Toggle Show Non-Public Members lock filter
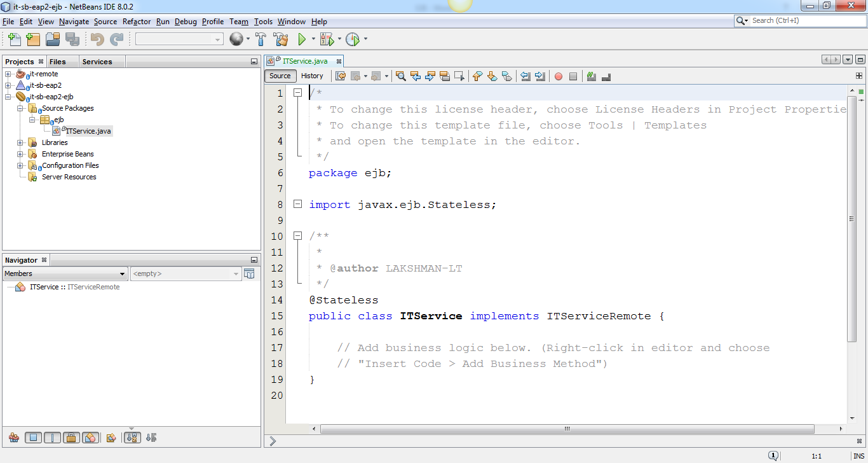Screen dimensions: 868x463 click(x=71, y=438)
